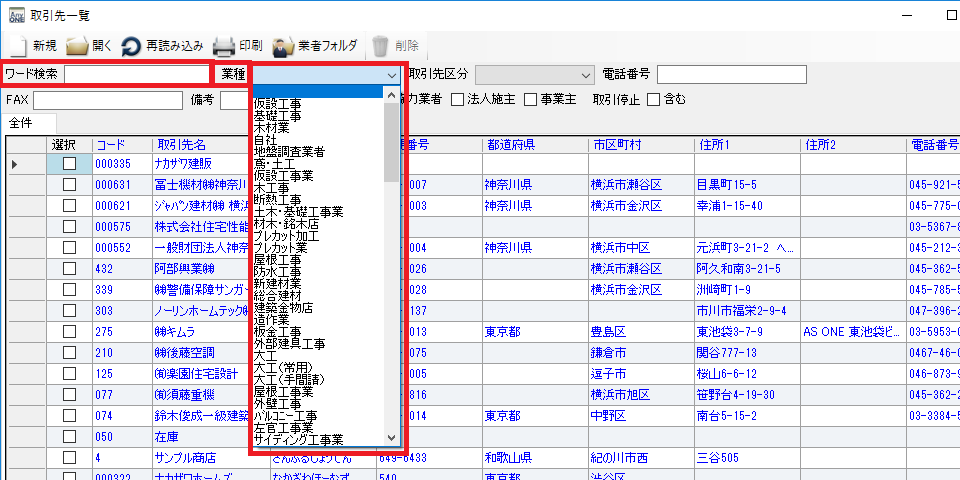
Task: Click the current row arrow indicator
Action: click(15, 163)
